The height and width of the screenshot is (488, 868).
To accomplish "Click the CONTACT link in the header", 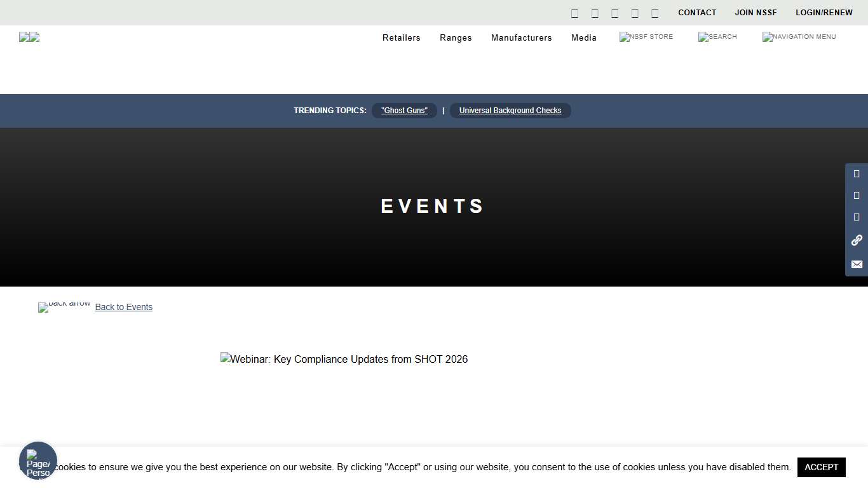I will click(x=697, y=12).
